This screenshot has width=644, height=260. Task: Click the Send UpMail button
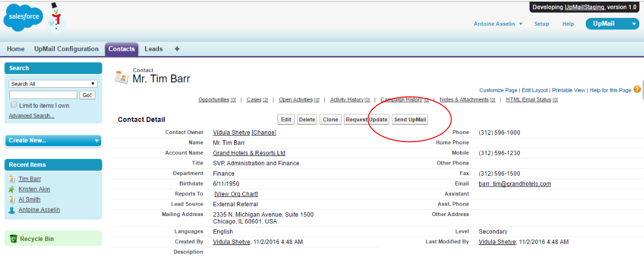click(x=410, y=120)
